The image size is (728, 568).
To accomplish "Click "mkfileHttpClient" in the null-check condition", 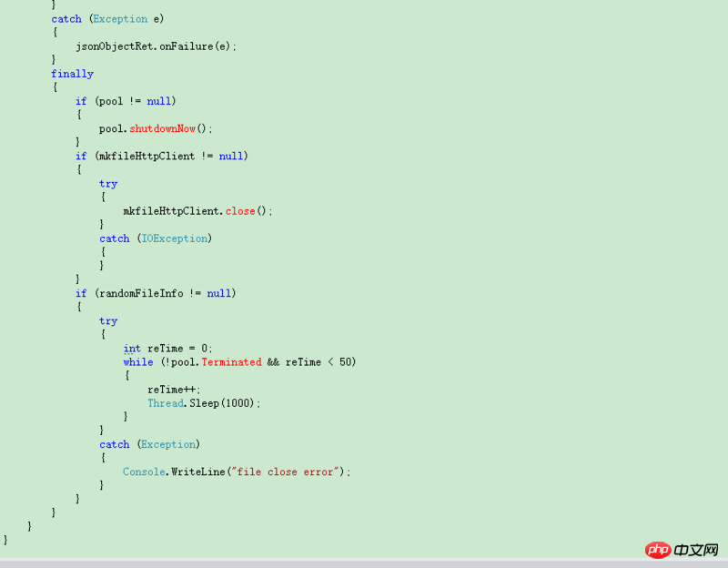I will point(147,156).
